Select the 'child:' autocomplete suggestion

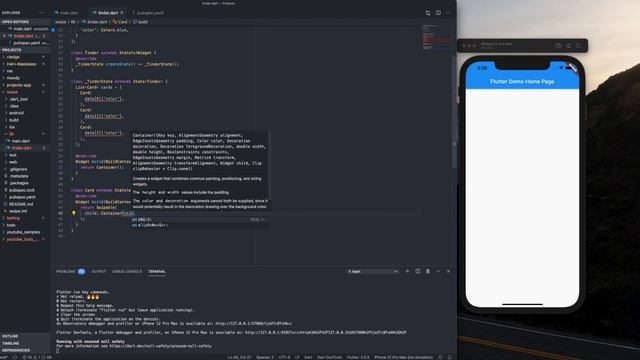[200, 220]
